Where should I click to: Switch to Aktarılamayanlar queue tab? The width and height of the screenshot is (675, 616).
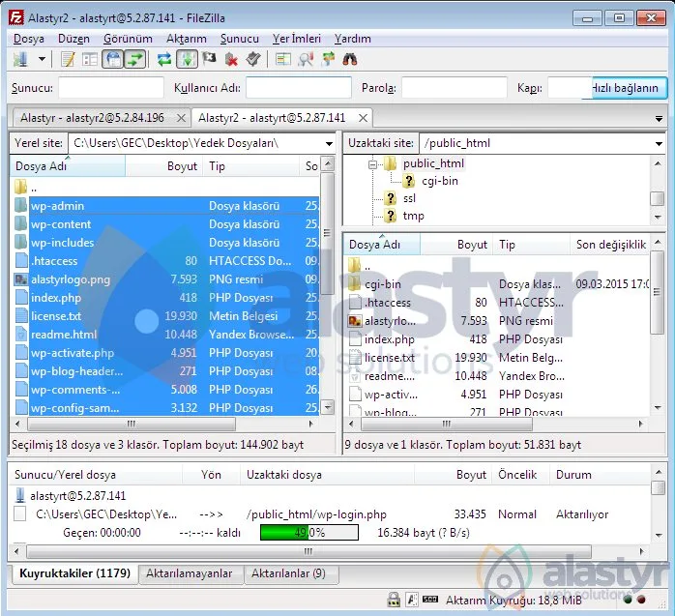[x=189, y=573]
